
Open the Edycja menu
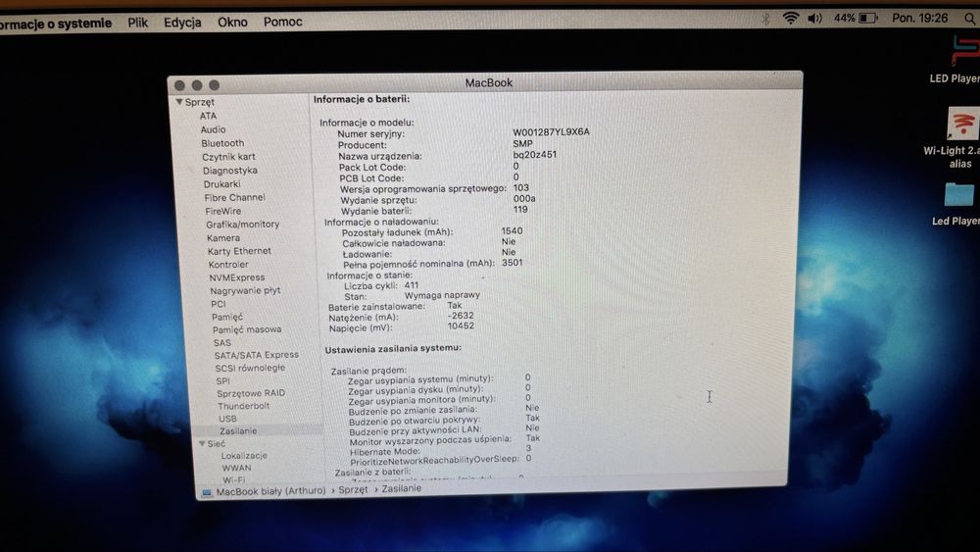[x=182, y=23]
